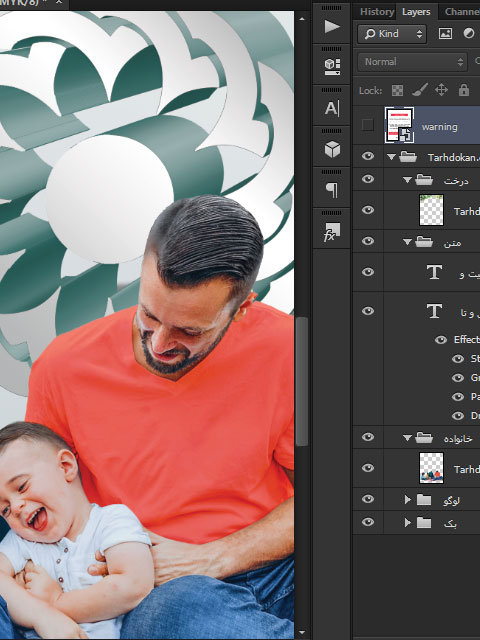Hide the first text layer
The height and width of the screenshot is (640, 480).
[368, 272]
